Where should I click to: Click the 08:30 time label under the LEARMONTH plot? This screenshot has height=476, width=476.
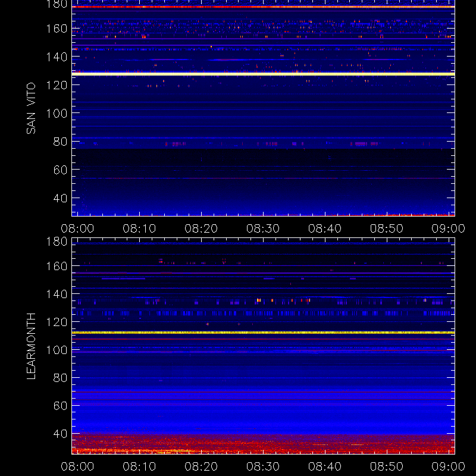[x=263, y=466]
